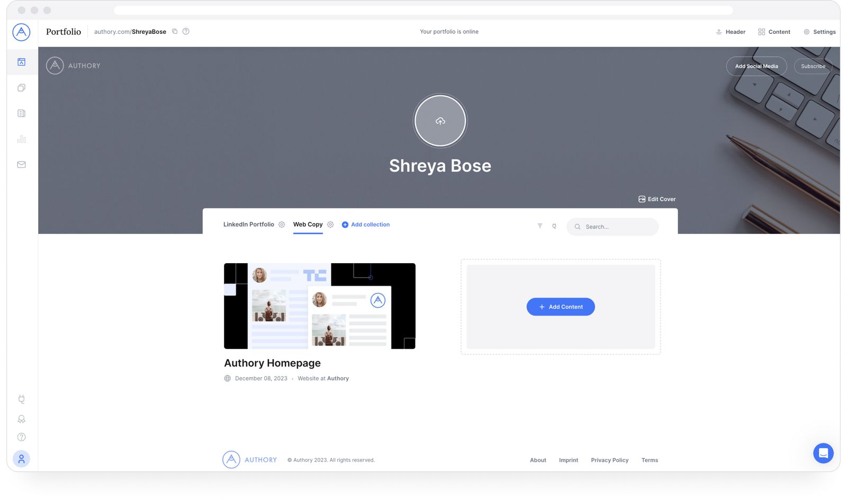Open the intercom chat bubble

click(823, 453)
